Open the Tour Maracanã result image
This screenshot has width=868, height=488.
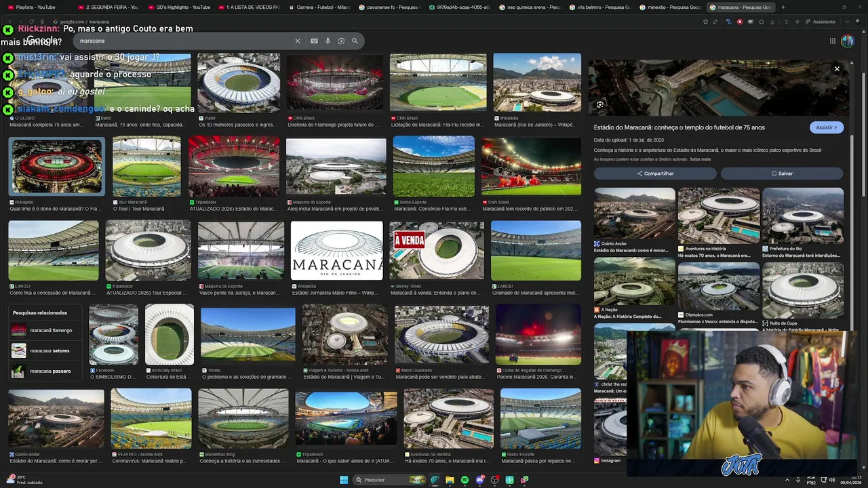click(146, 167)
